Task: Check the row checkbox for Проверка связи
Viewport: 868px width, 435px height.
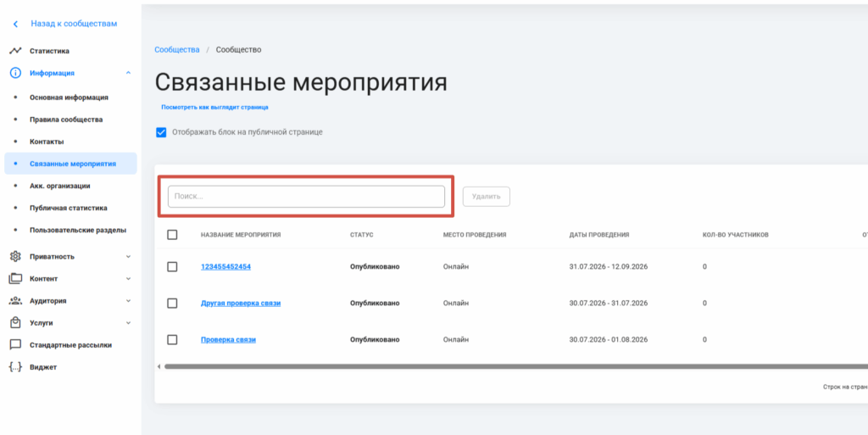Action: coord(172,340)
